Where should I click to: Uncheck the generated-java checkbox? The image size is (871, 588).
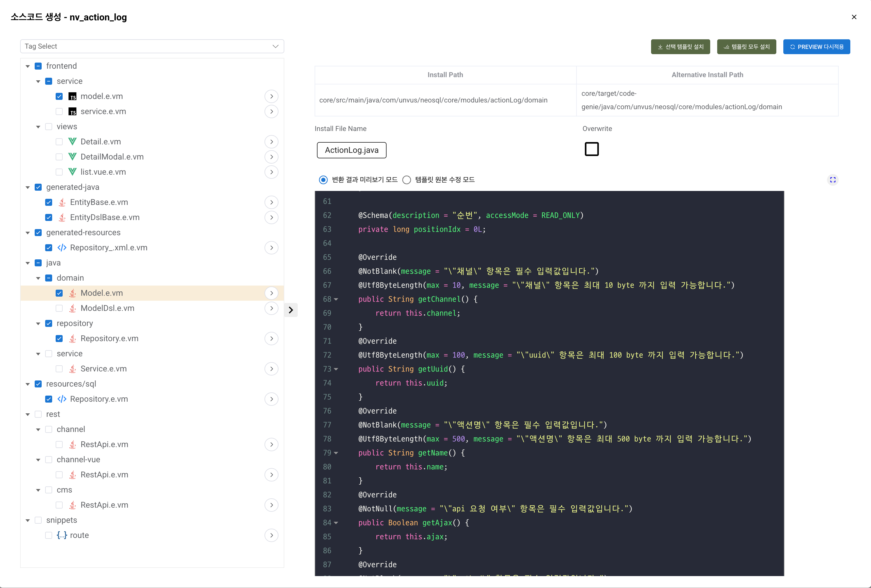[38, 187]
